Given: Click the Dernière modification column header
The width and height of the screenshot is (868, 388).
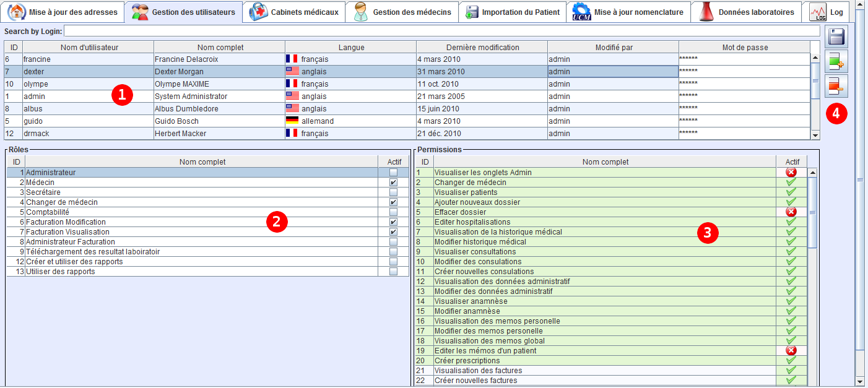Looking at the screenshot, I should tap(482, 47).
